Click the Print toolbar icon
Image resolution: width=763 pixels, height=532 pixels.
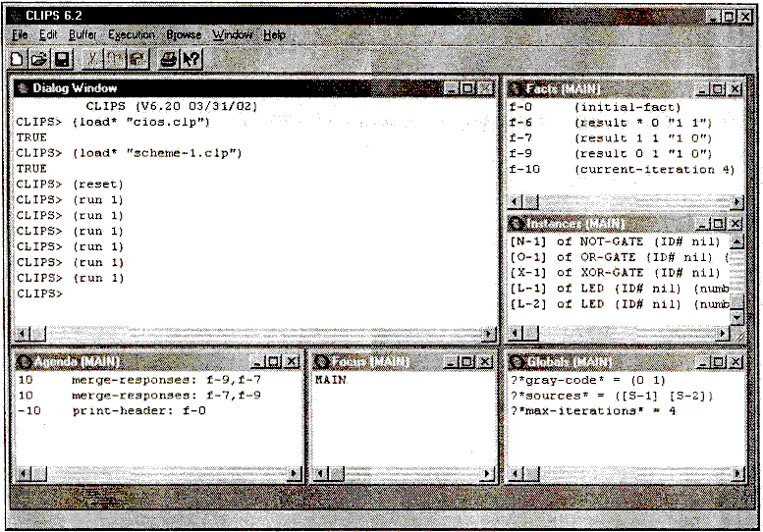[x=168, y=59]
